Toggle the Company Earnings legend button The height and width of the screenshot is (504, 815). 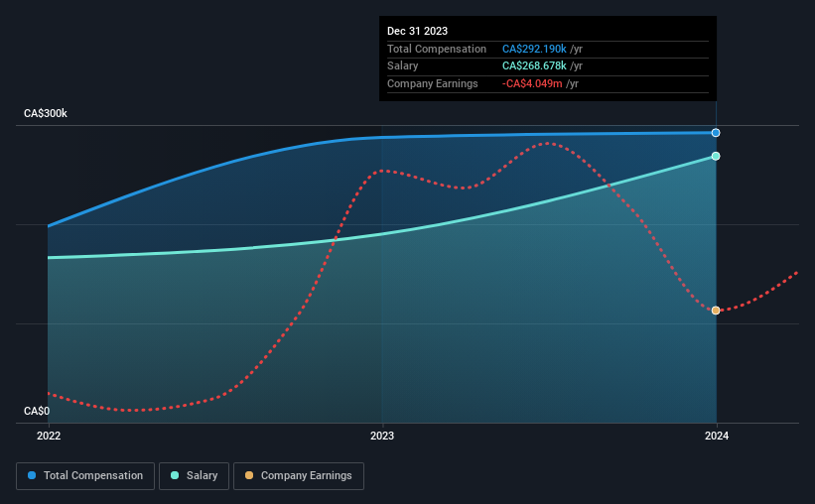[299, 476]
